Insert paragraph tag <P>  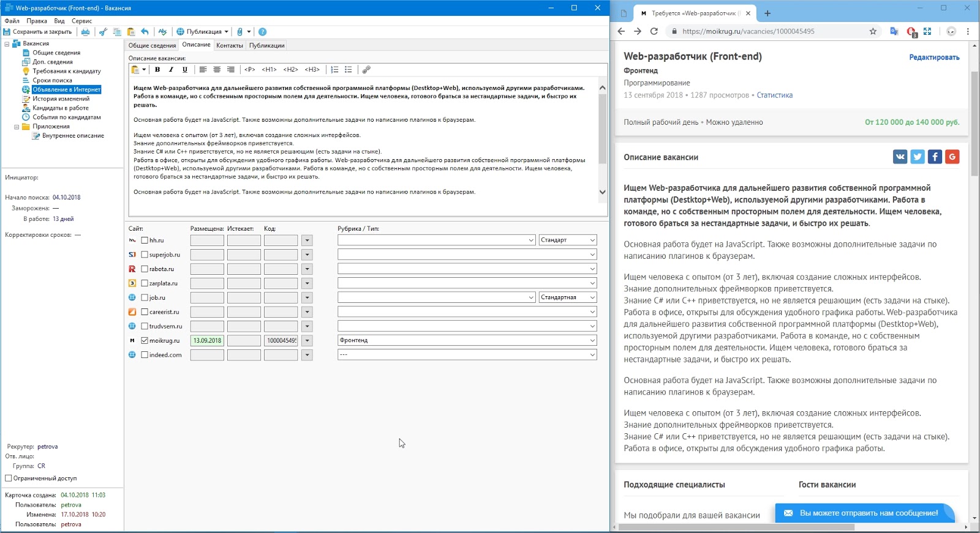click(250, 70)
